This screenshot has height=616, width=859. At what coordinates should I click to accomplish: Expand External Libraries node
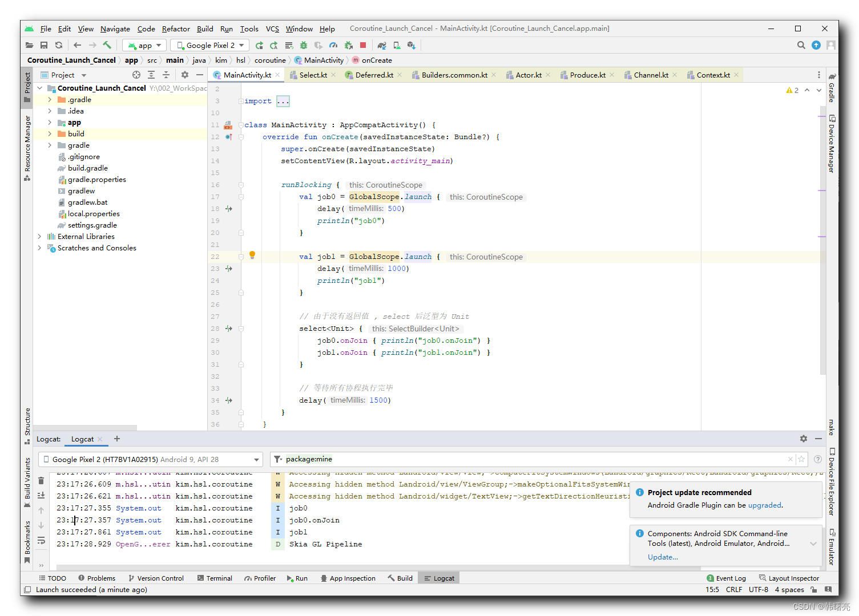(x=39, y=236)
